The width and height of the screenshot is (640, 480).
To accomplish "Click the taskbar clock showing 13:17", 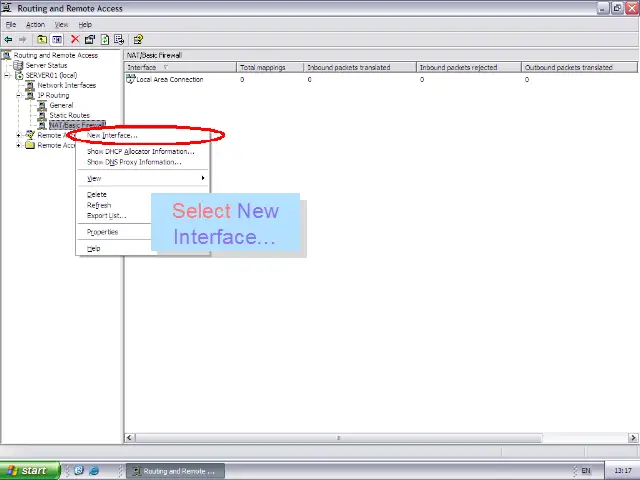I will coord(623,471).
